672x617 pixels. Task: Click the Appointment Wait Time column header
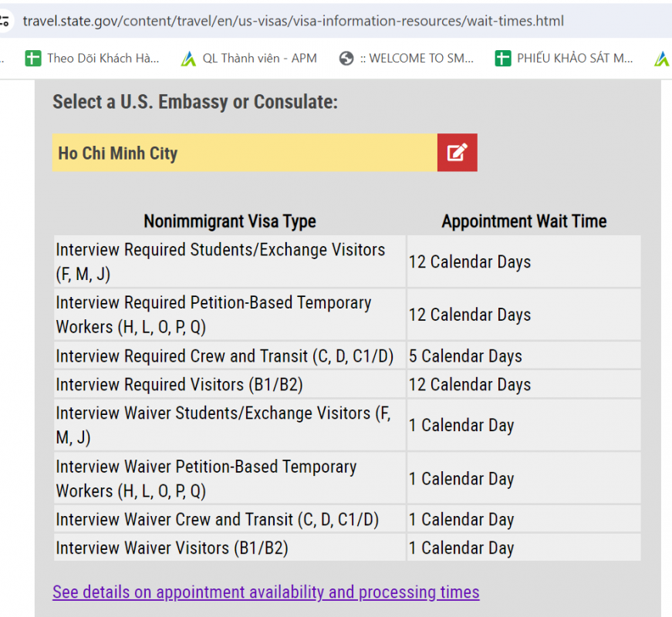click(x=524, y=221)
